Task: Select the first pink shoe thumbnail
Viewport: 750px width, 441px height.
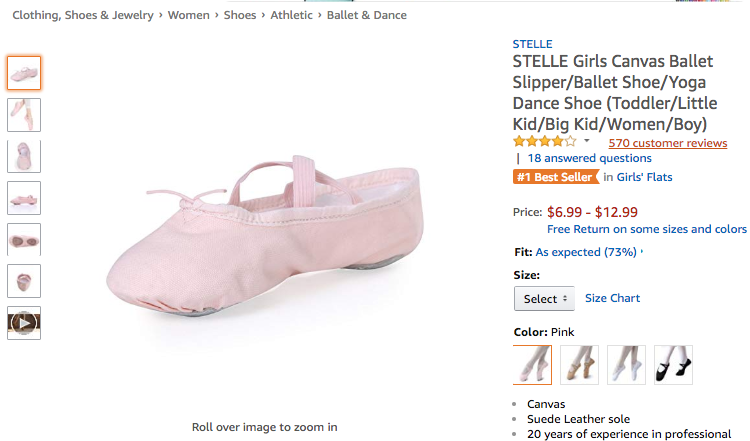Action: click(24, 73)
